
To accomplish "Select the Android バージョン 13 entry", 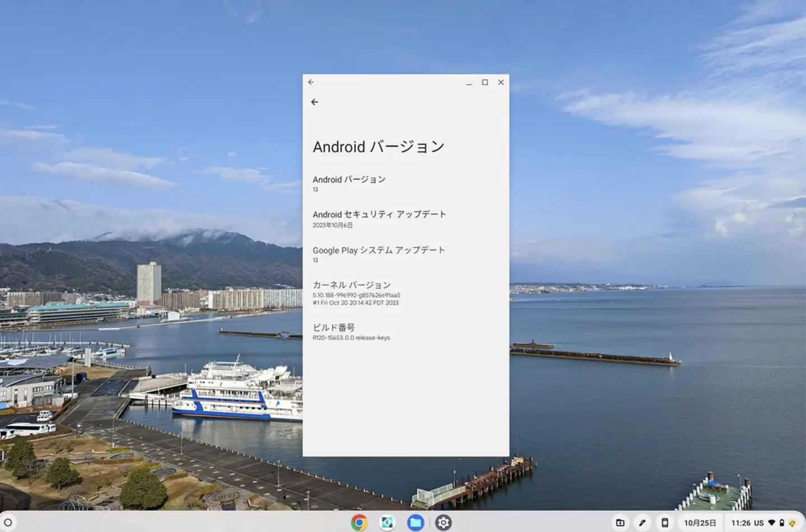I will (406, 184).
